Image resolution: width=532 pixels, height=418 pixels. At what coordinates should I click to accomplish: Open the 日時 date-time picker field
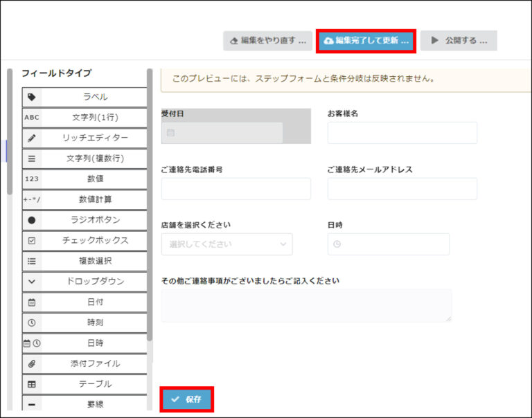point(388,244)
